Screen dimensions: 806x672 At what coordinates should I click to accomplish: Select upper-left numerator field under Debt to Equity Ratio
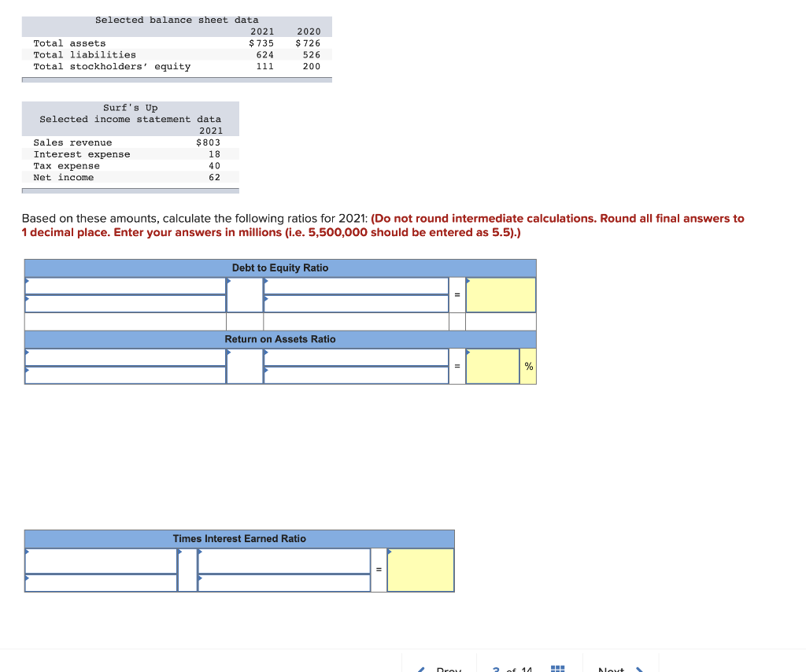click(x=125, y=286)
